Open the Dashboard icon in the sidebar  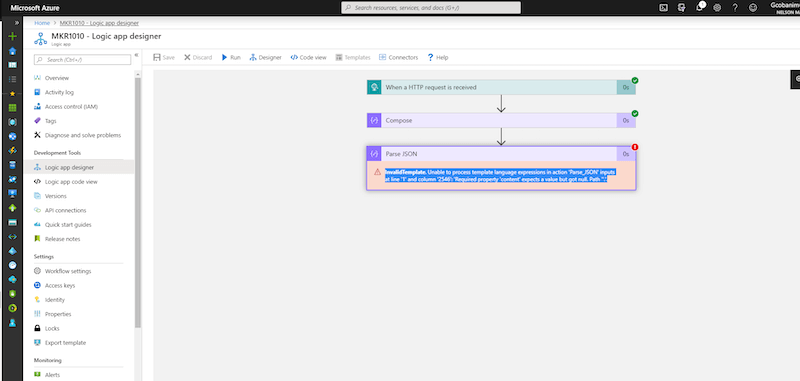coord(12,65)
